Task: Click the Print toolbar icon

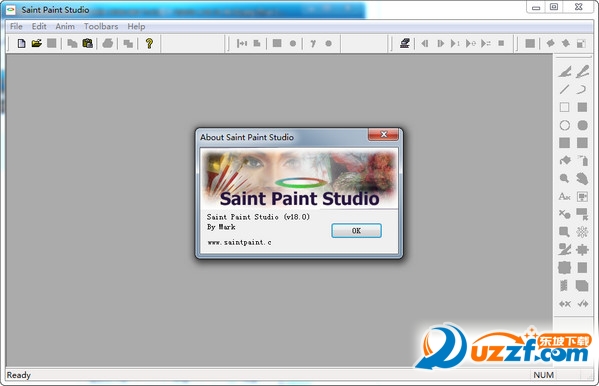Action: tap(108, 43)
